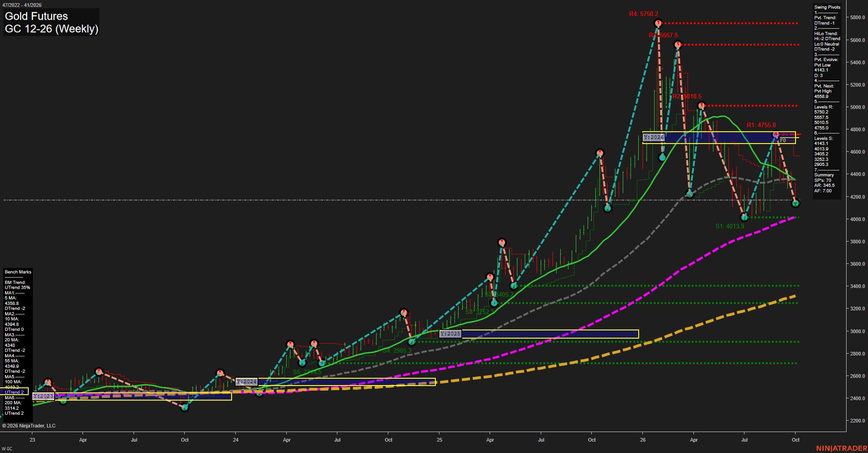The height and width of the screenshot is (453, 868).
Task: Select the UTrend 35% value in Bench Marks
Action: pos(17,288)
